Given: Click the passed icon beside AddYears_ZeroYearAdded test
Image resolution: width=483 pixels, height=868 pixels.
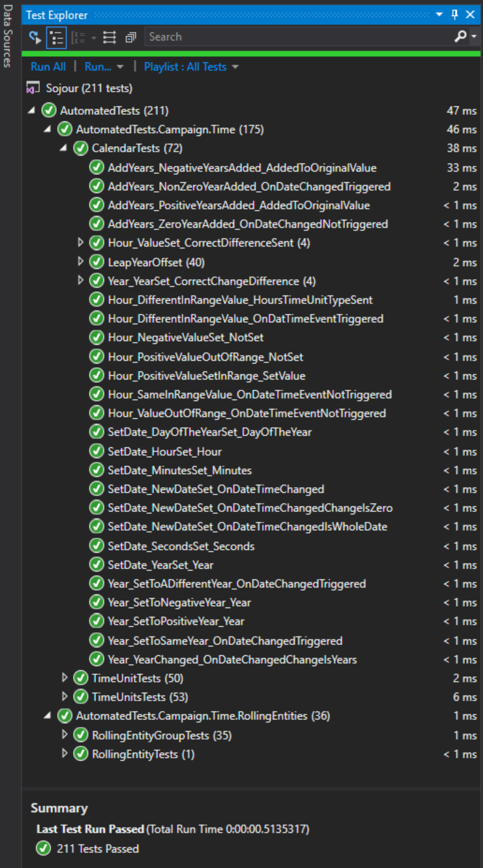Looking at the screenshot, I should click(x=96, y=224).
